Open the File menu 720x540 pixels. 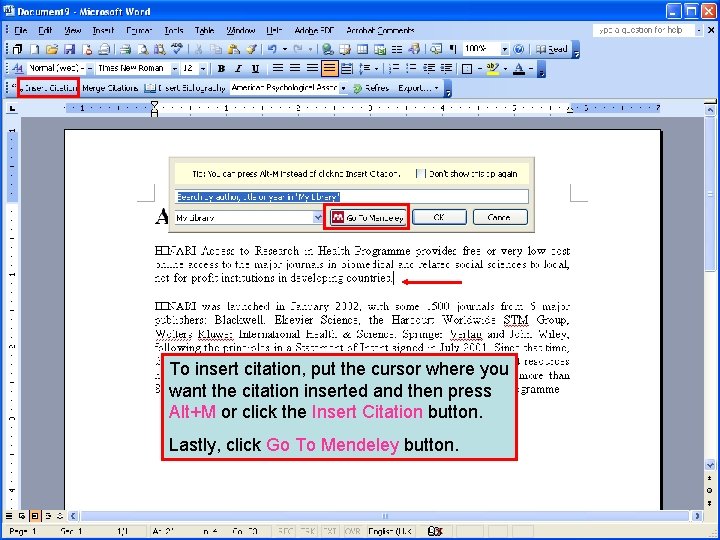pyautogui.click(x=21, y=30)
